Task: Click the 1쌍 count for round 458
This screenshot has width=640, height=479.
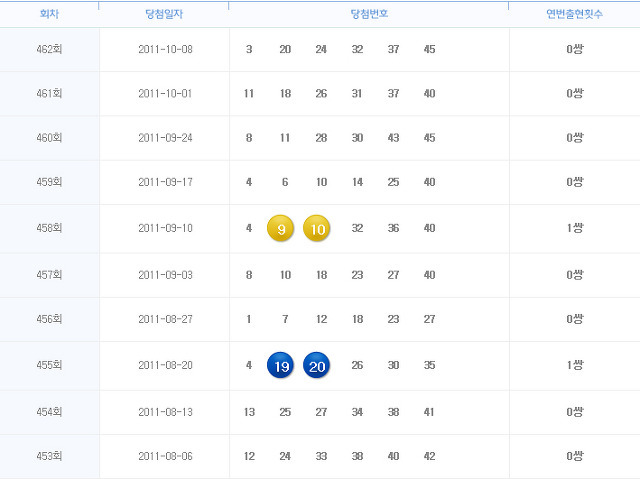Action: 575,228
